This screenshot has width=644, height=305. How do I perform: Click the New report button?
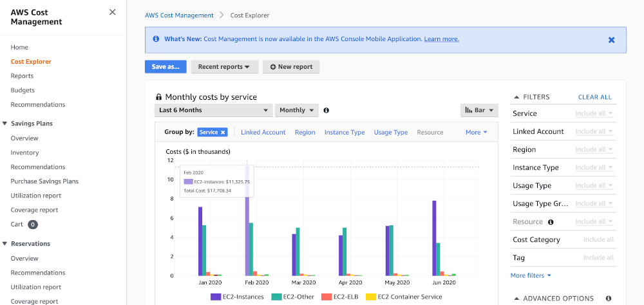pyautogui.click(x=291, y=67)
